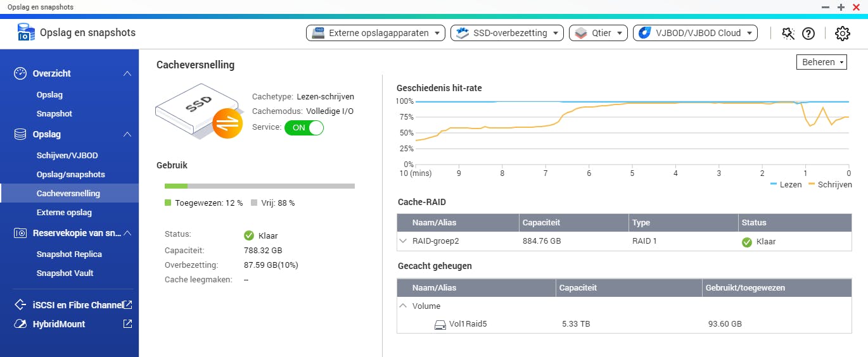The width and height of the screenshot is (868, 357).
Task: Click the Vol1Raid5 volume drive icon
Action: (x=440, y=324)
